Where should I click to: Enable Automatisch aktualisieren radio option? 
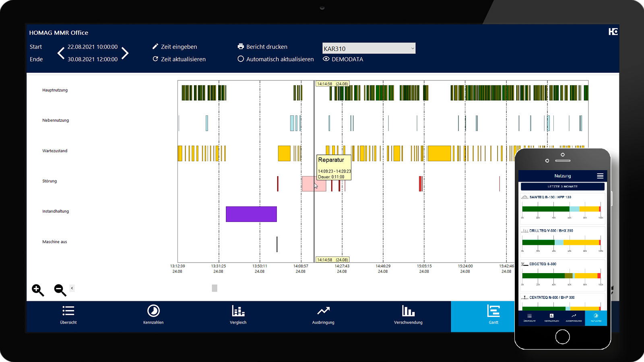(241, 59)
